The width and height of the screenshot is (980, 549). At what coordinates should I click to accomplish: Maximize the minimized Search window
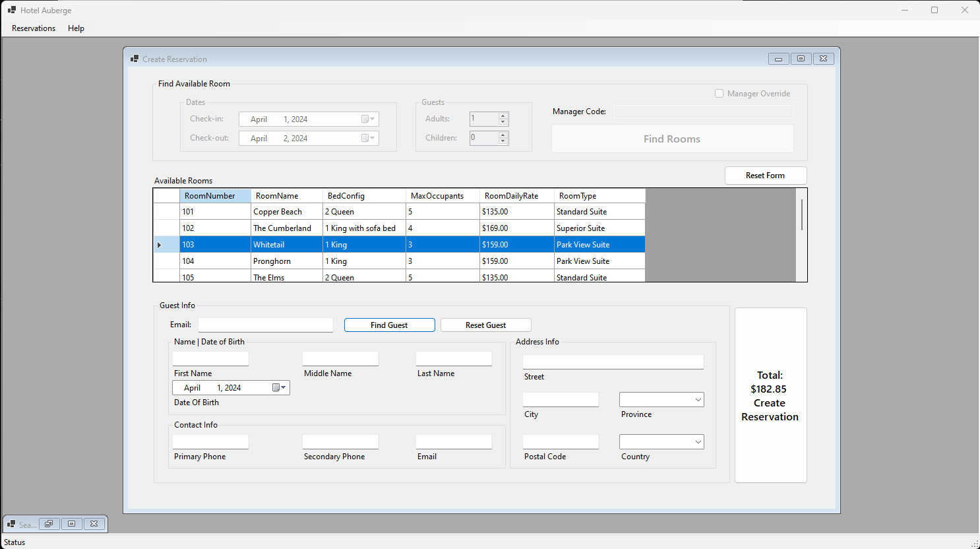(x=71, y=524)
